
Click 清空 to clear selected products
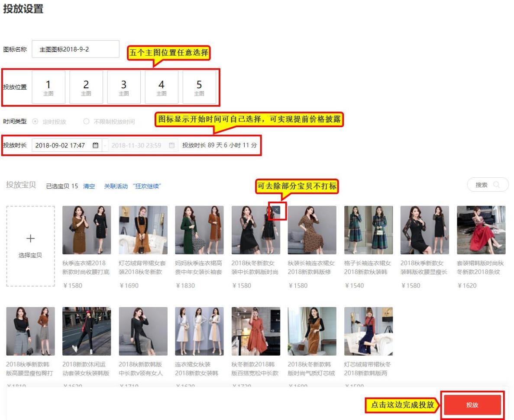point(89,186)
